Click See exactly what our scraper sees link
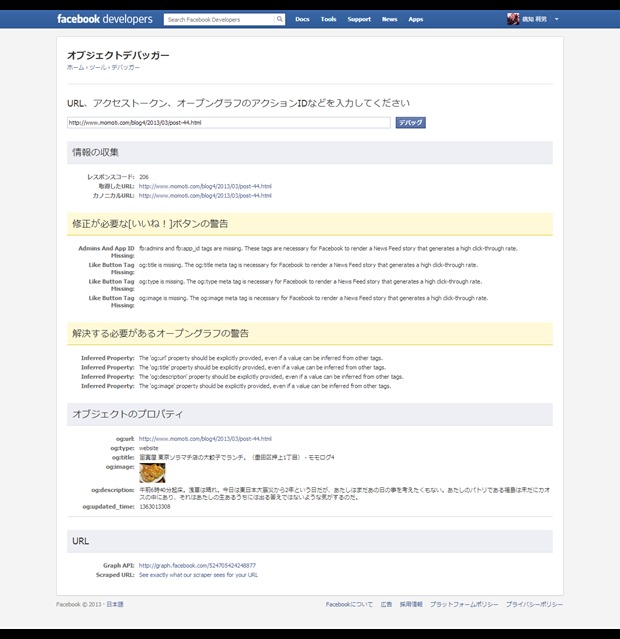This screenshot has width=620, height=639. [199, 575]
